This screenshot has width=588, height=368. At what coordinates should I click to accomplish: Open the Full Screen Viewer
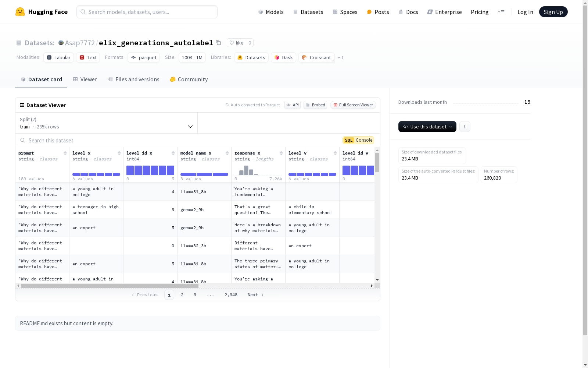point(353,105)
